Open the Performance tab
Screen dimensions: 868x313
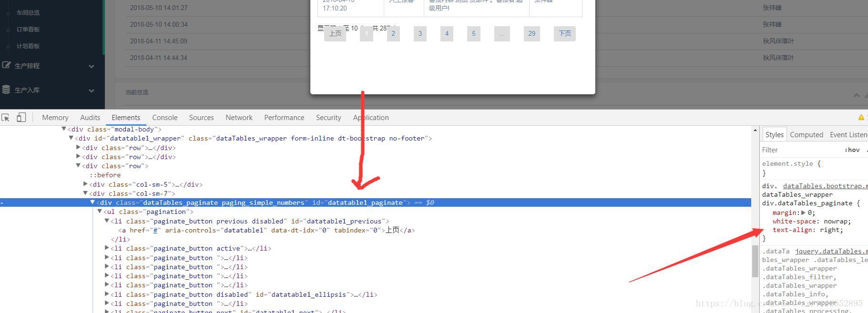coord(284,118)
